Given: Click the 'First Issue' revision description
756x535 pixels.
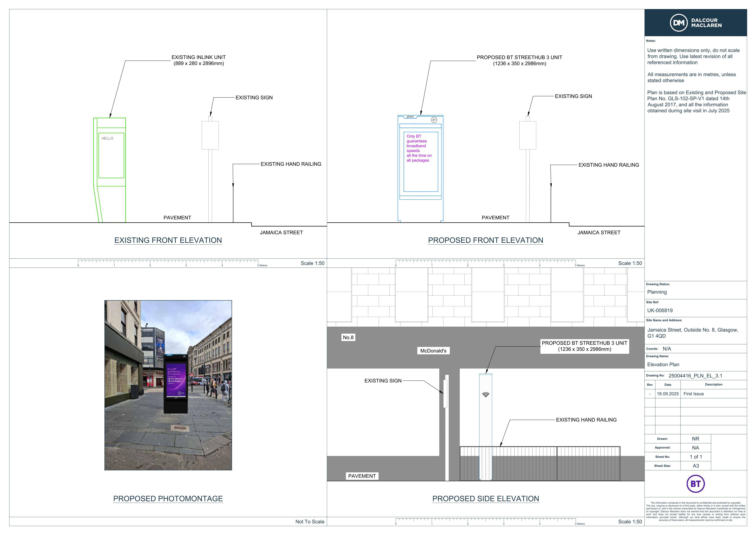Looking at the screenshot, I should click(693, 394).
